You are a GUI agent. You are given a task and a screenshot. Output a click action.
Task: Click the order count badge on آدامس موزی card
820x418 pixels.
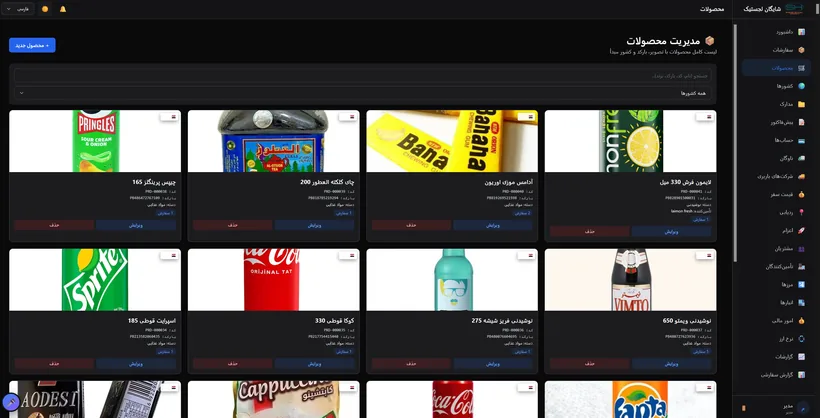pos(522,213)
